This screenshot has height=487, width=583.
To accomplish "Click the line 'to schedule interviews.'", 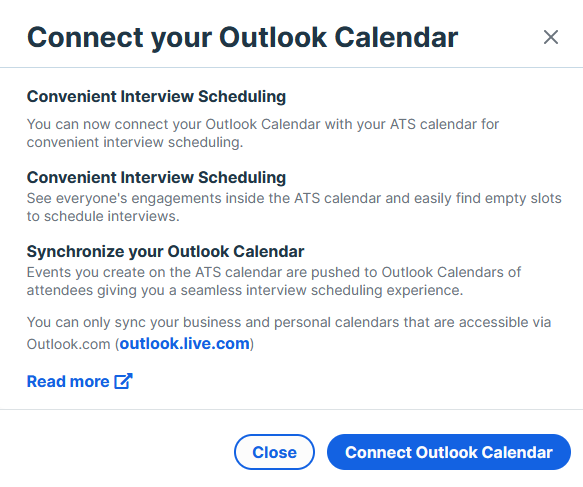I will [x=103, y=216].
